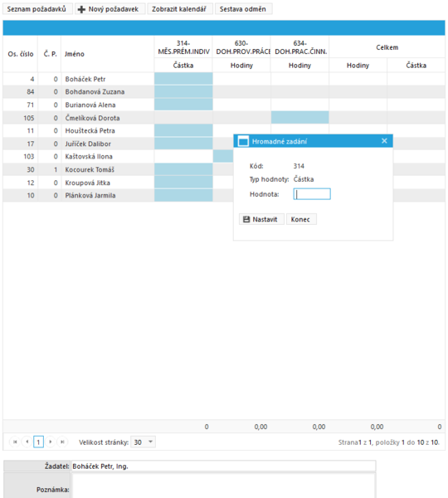
Task: Click column header Jméno
Action: [108, 54]
